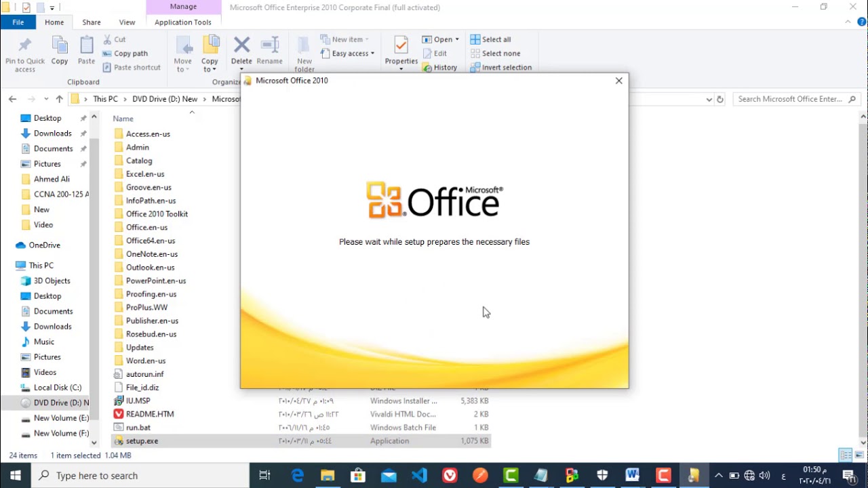Viewport: 868px width, 488px height.
Task: Click the Paste icon in ribbon
Action: click(x=86, y=46)
